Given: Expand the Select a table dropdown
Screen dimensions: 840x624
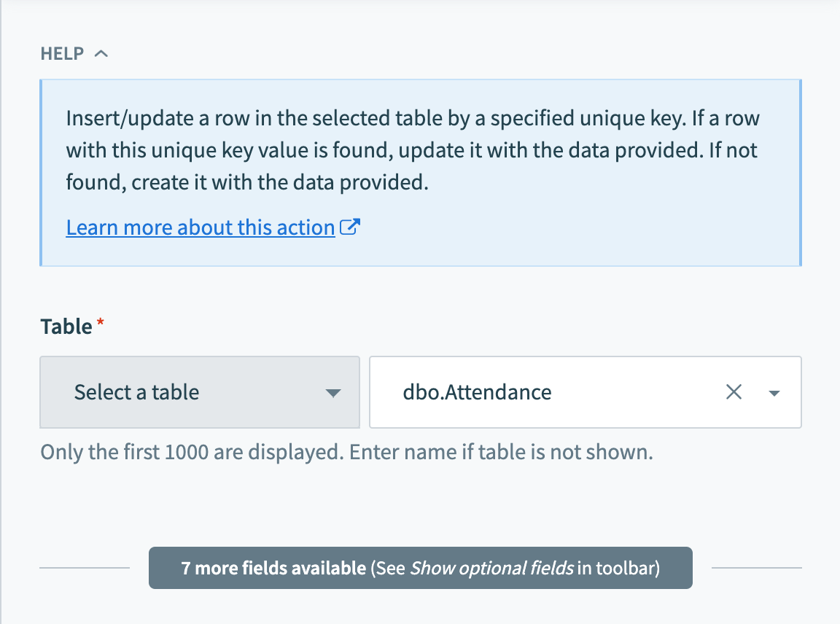Looking at the screenshot, I should point(199,392).
